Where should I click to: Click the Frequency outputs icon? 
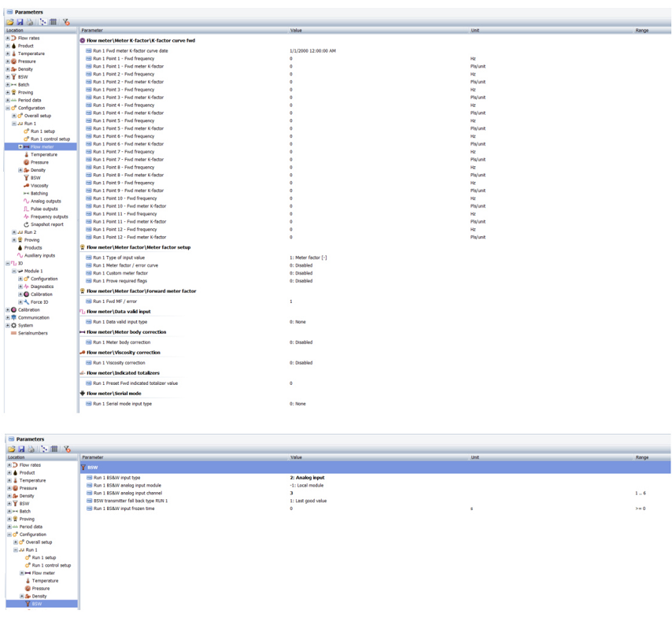pyautogui.click(x=26, y=217)
